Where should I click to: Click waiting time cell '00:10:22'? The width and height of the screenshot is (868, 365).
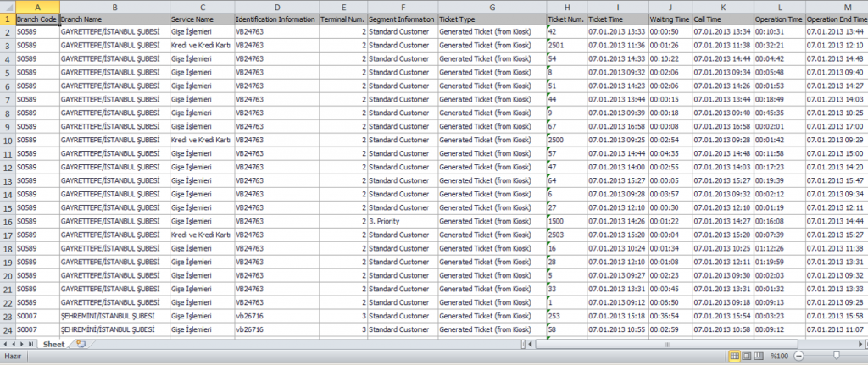tap(670, 59)
